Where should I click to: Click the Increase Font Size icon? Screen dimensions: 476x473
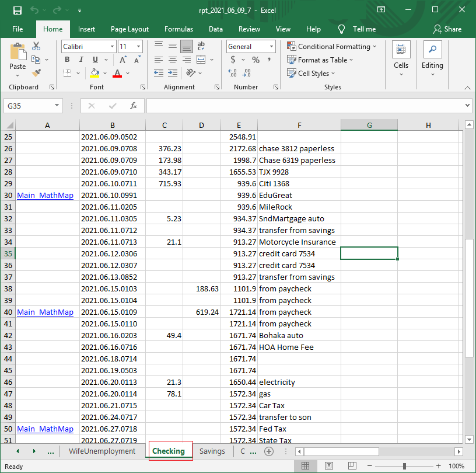pos(123,60)
